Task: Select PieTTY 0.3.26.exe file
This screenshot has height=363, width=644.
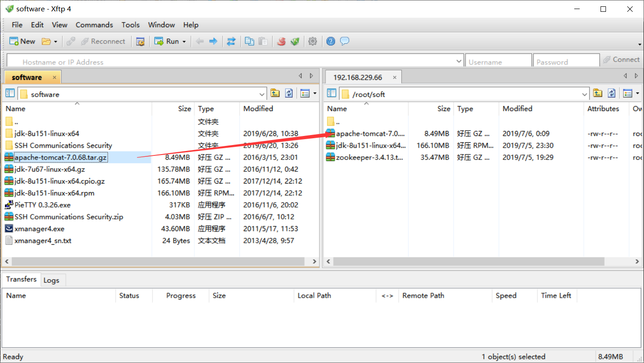Action: 42,205
